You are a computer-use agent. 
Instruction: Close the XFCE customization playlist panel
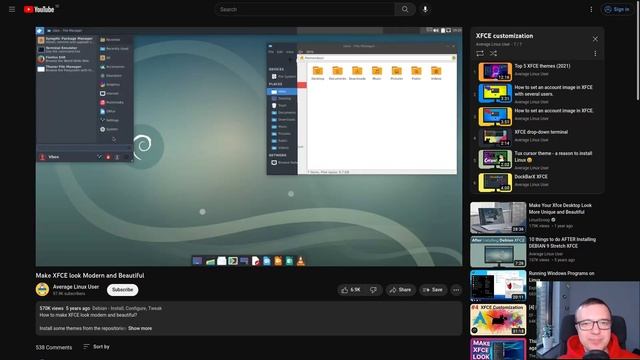[x=595, y=39]
